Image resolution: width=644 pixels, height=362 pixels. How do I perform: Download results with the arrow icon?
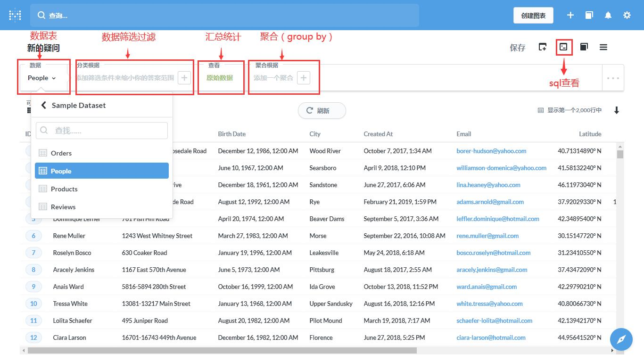(617, 110)
